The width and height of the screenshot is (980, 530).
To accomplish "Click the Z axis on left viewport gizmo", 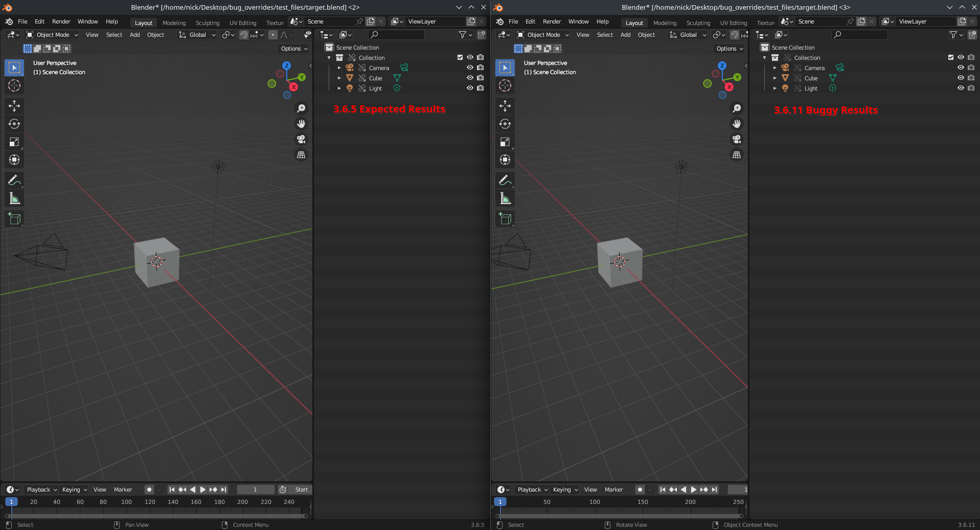I will pyautogui.click(x=287, y=65).
